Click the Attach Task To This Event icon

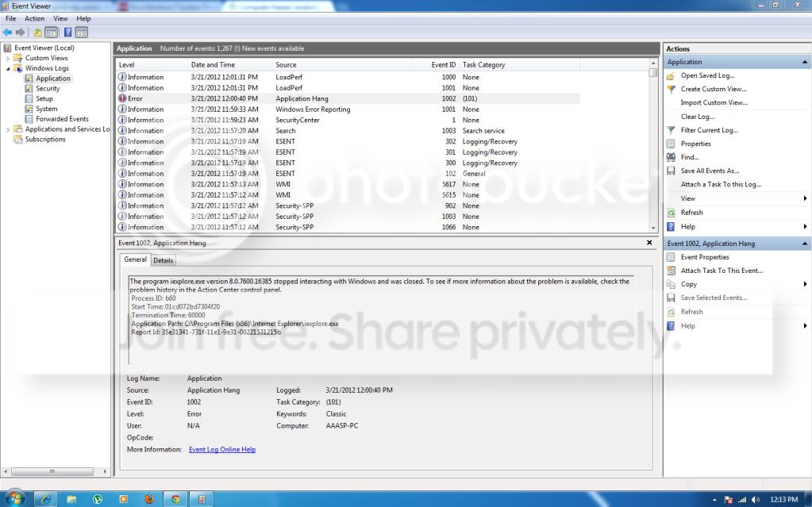point(672,271)
